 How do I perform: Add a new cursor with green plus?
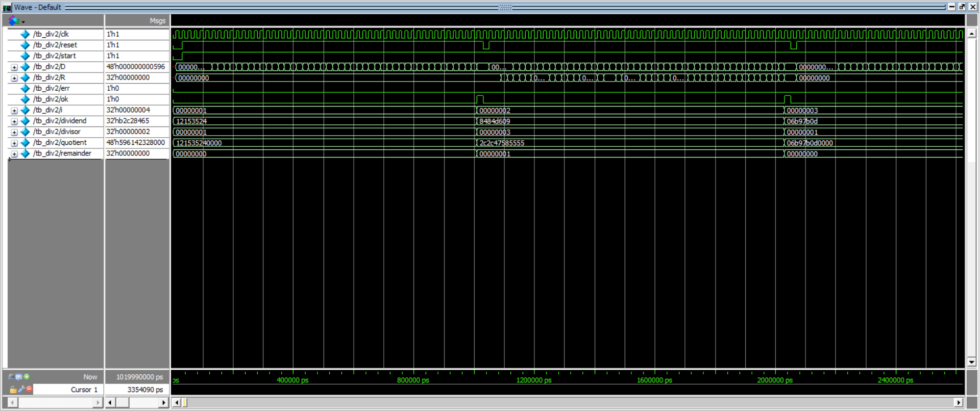27,377
